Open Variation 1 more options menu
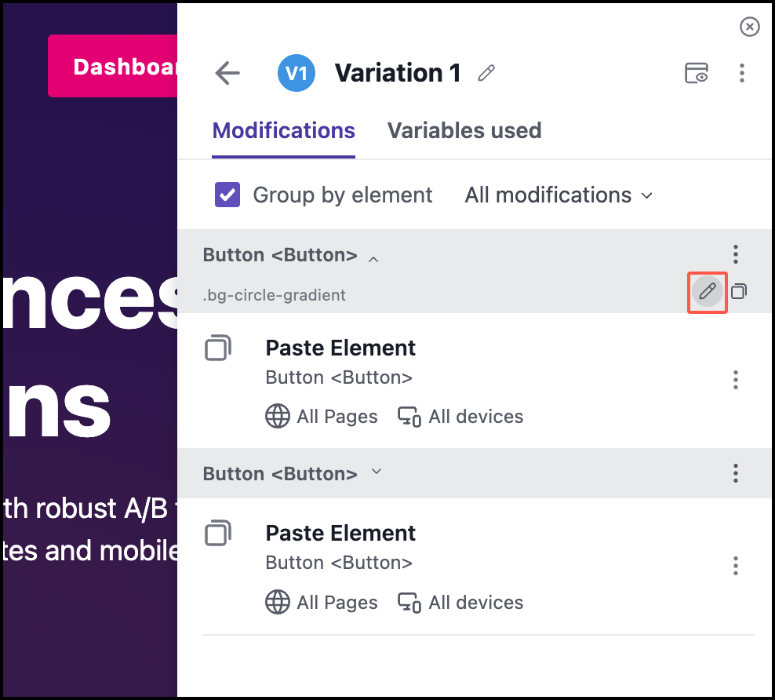775x700 pixels. (741, 74)
